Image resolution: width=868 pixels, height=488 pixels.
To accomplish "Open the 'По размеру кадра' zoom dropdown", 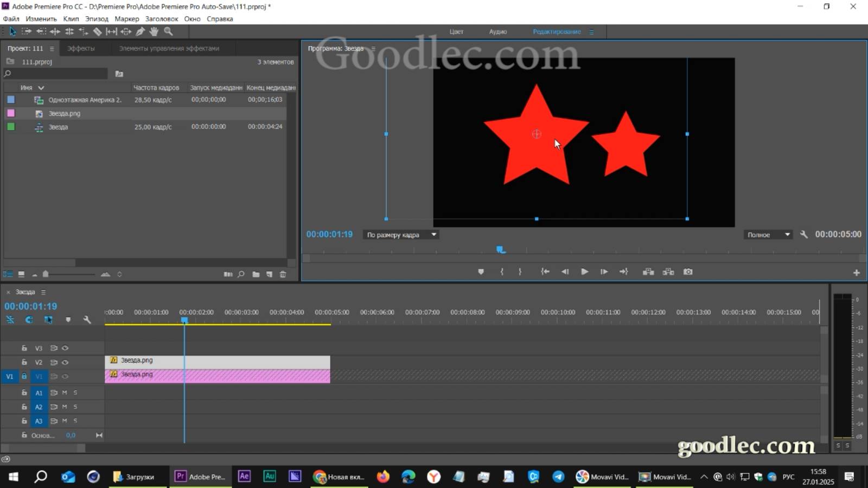I will (432, 234).
